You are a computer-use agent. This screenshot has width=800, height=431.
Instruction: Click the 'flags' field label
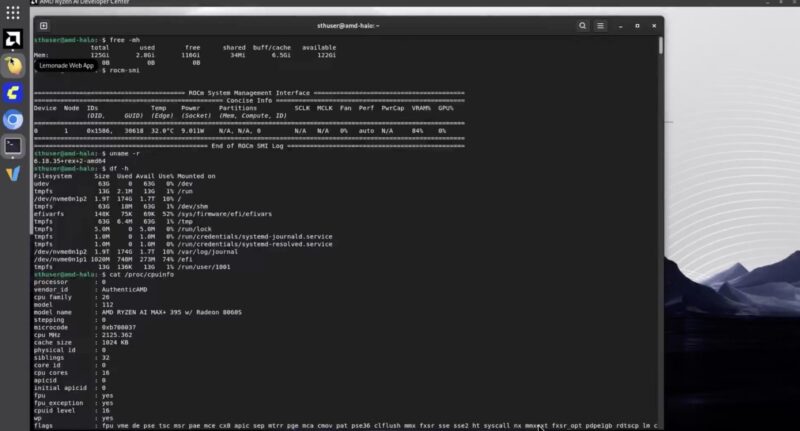[43, 425]
